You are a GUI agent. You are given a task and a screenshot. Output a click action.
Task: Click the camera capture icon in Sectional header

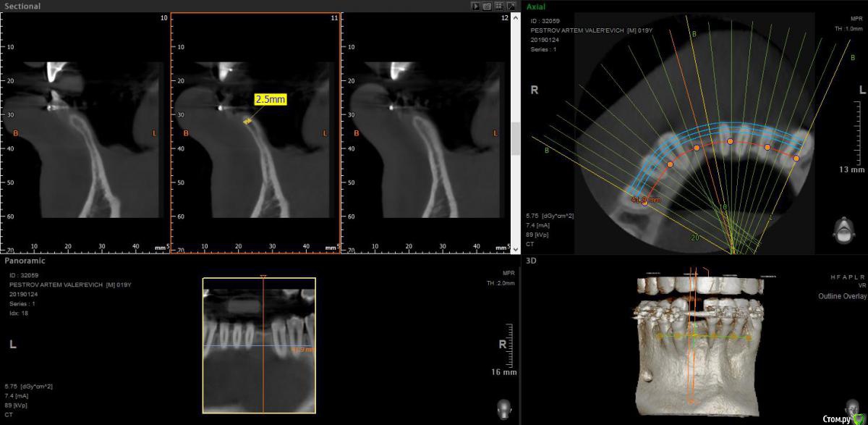(488, 6)
